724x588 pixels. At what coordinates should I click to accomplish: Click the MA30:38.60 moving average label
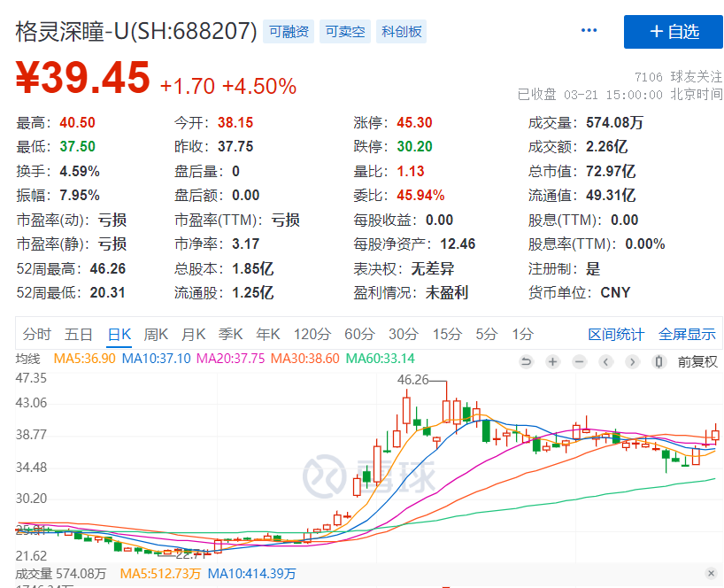pyautogui.click(x=305, y=359)
